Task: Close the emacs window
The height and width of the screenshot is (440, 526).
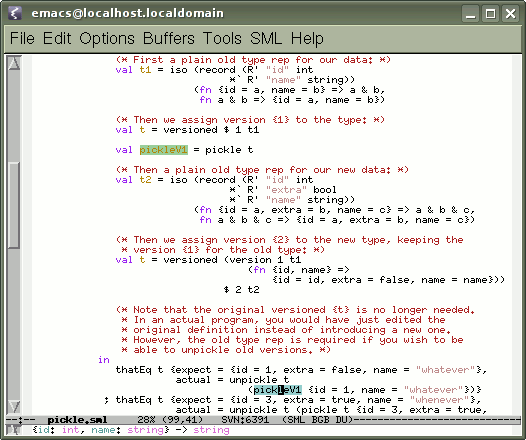Action: [511, 13]
